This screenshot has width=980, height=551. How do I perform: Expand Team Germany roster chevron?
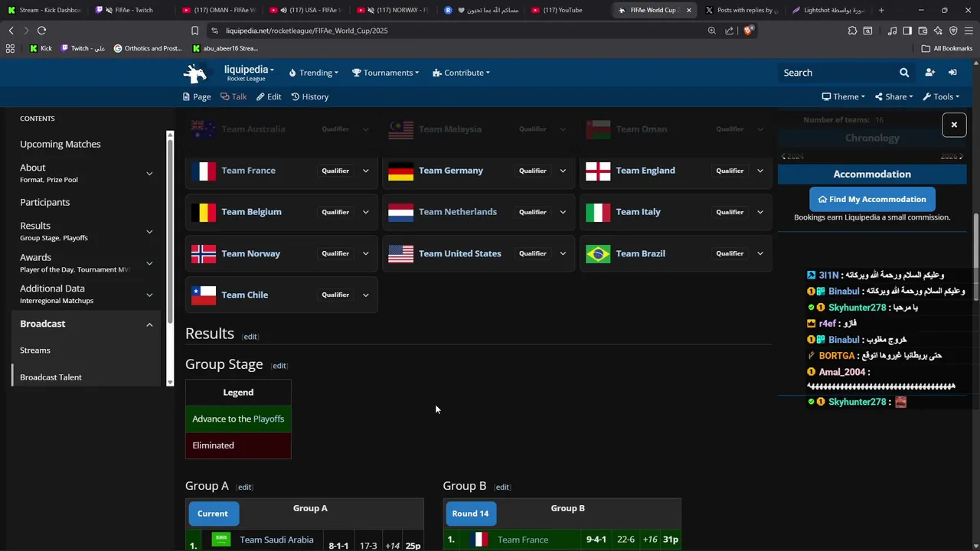(563, 171)
